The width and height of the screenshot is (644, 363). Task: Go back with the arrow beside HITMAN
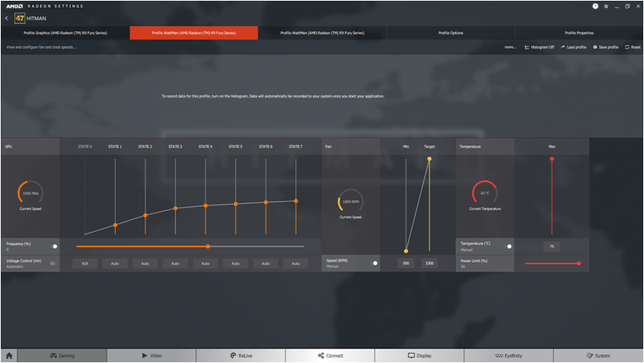tap(7, 18)
